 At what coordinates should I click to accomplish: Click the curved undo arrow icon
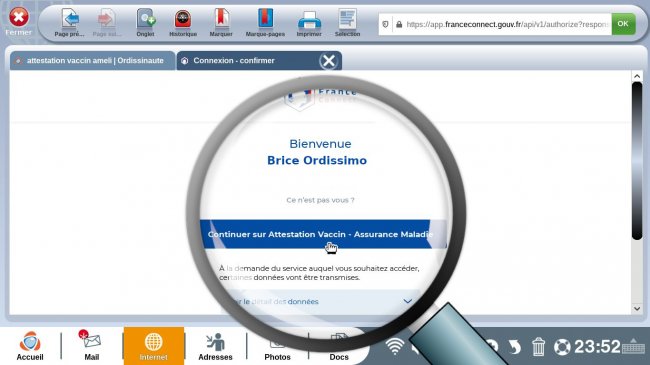coord(514,347)
